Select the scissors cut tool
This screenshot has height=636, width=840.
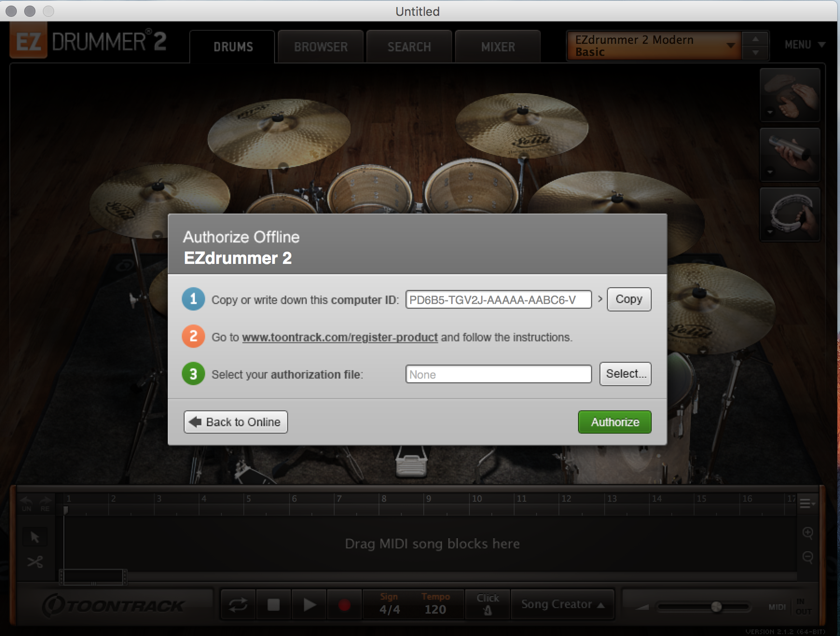click(x=35, y=562)
